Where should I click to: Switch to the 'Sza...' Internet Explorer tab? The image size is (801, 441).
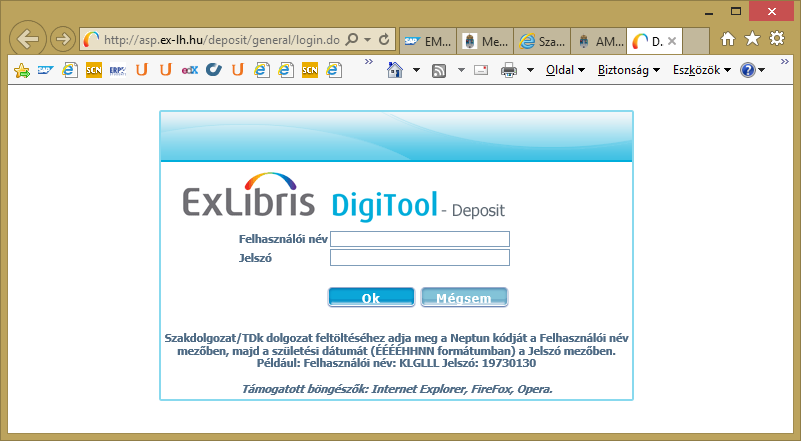point(541,41)
